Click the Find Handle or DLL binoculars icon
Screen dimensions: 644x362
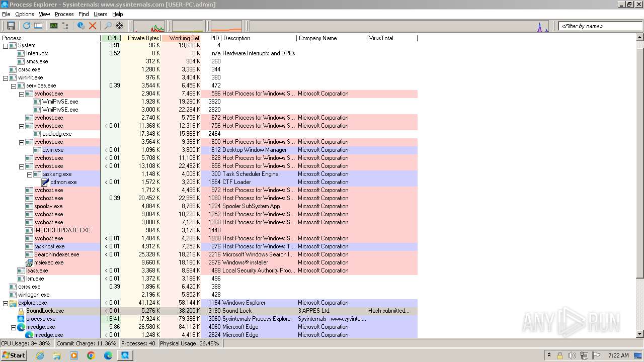(x=108, y=26)
